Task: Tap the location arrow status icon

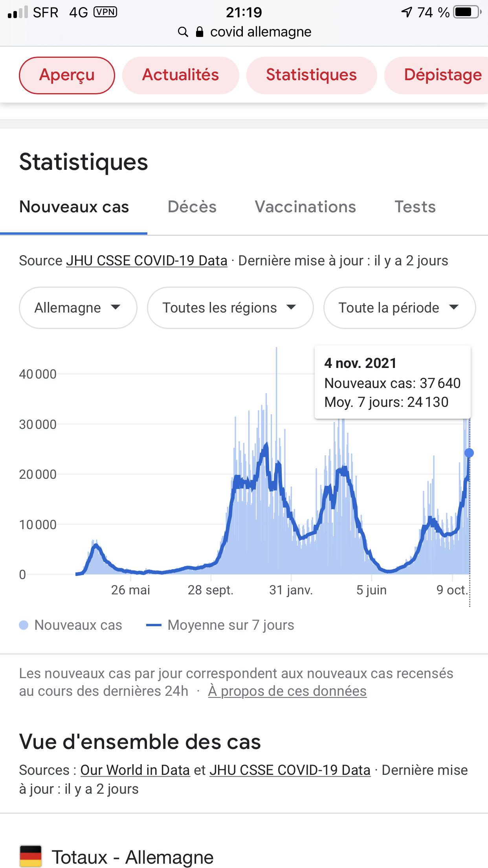Action: 407,12
